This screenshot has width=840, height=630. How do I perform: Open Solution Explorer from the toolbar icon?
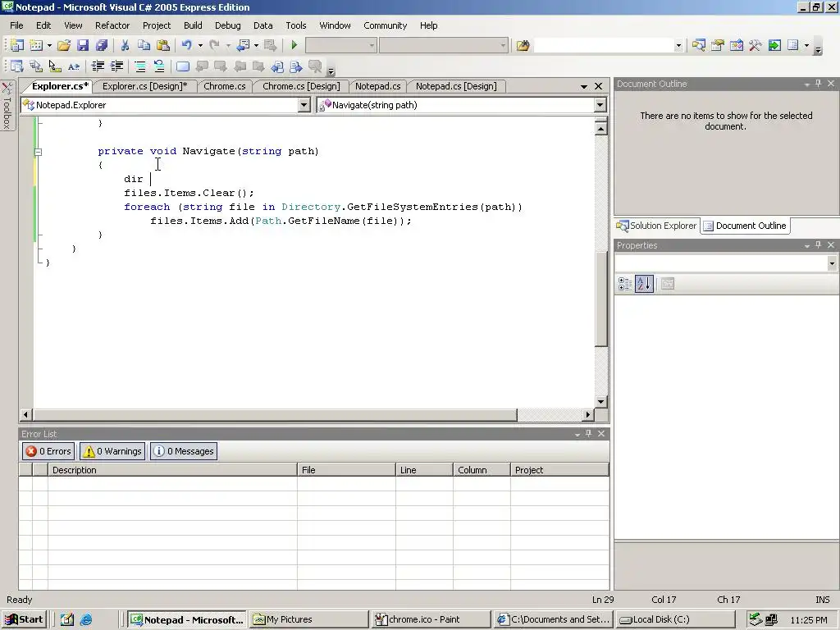click(699, 46)
